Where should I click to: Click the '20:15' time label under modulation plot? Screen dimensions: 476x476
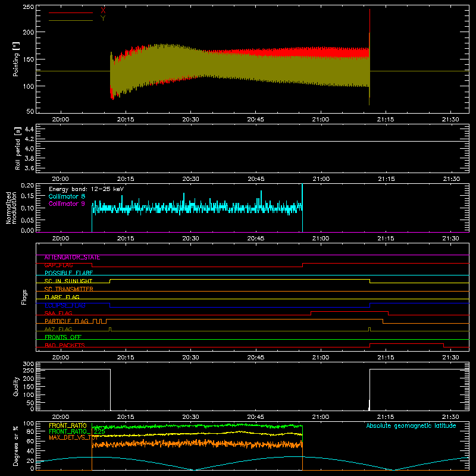(126, 239)
